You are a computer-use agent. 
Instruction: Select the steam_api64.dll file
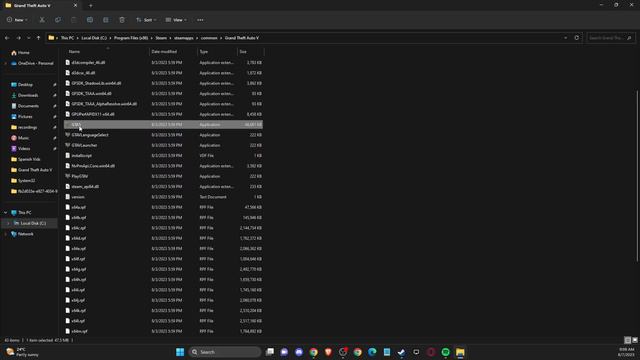[x=163, y=187]
